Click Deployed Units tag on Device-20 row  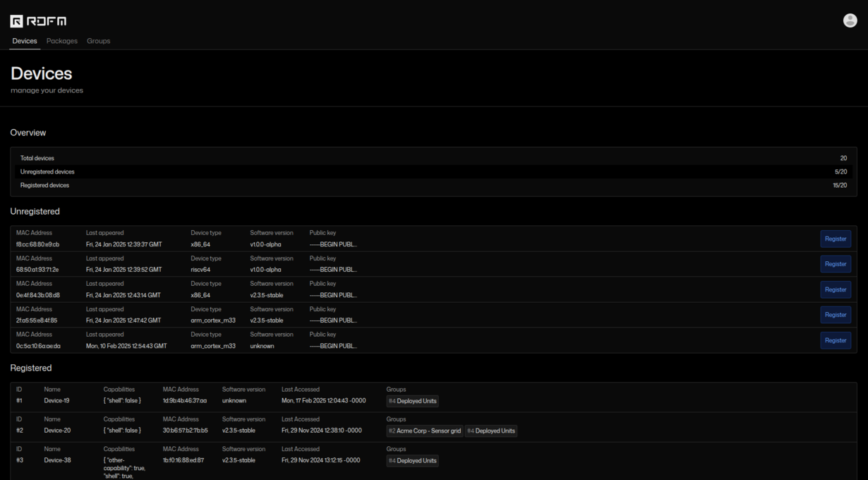point(491,431)
